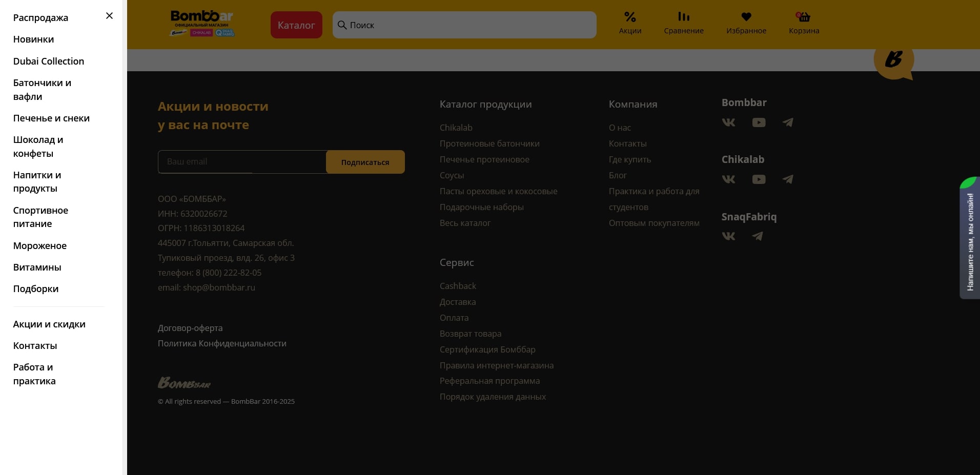Click the Bombbar chat bubble icon
Viewport: 980px width, 475px height.
[x=893, y=60]
